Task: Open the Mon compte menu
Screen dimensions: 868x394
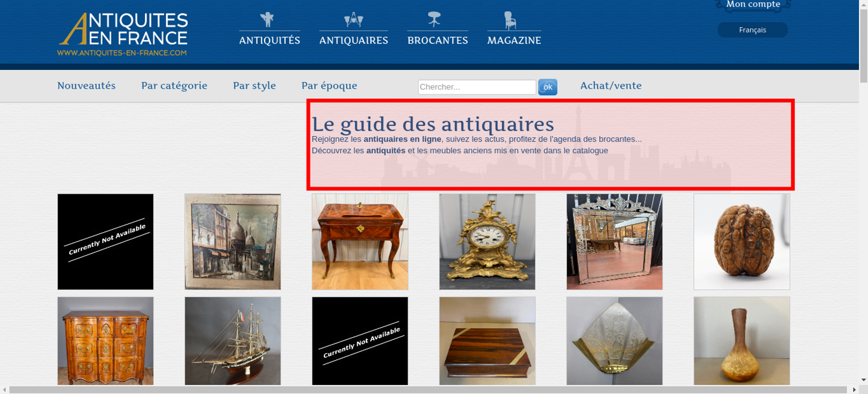Action: pos(753,5)
